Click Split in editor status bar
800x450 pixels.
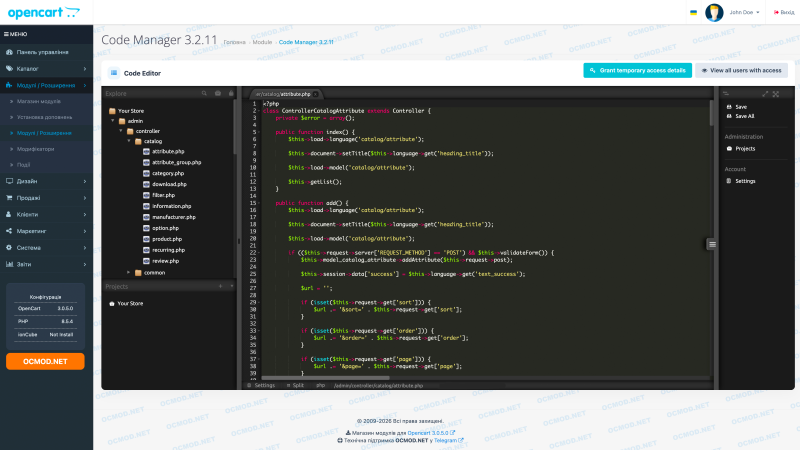pos(295,386)
